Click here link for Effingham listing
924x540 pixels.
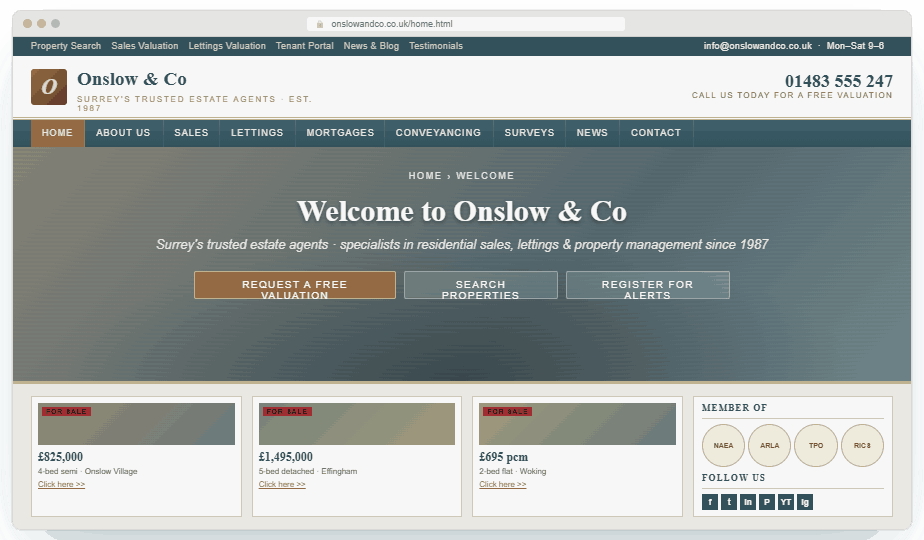(x=282, y=484)
